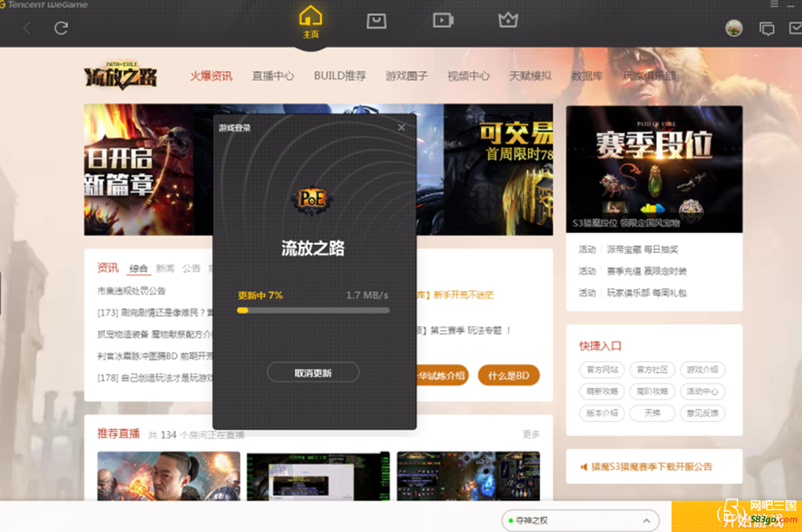802x532 pixels.
Task: Open news item 市集违规处罚公告
Action: pyautogui.click(x=131, y=291)
